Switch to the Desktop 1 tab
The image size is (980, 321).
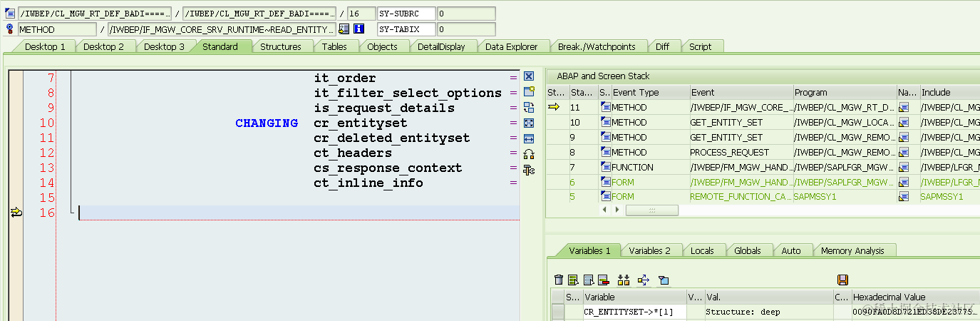pos(45,46)
